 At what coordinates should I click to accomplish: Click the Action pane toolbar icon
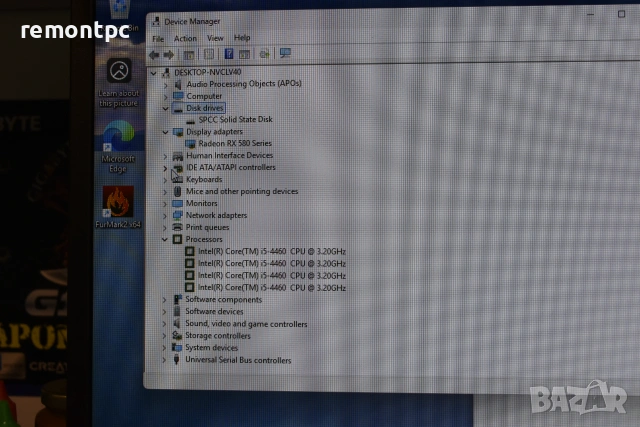[244, 54]
